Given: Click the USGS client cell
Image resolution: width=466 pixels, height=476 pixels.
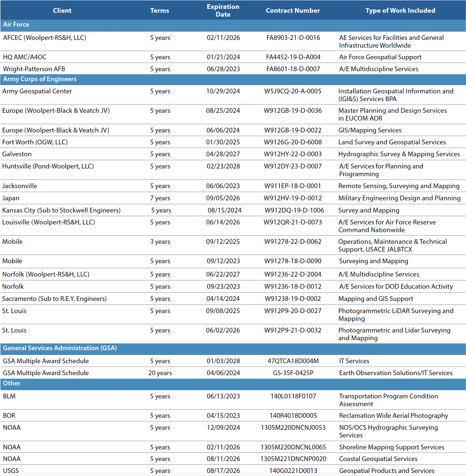Looking at the screenshot, I should (11, 471).
